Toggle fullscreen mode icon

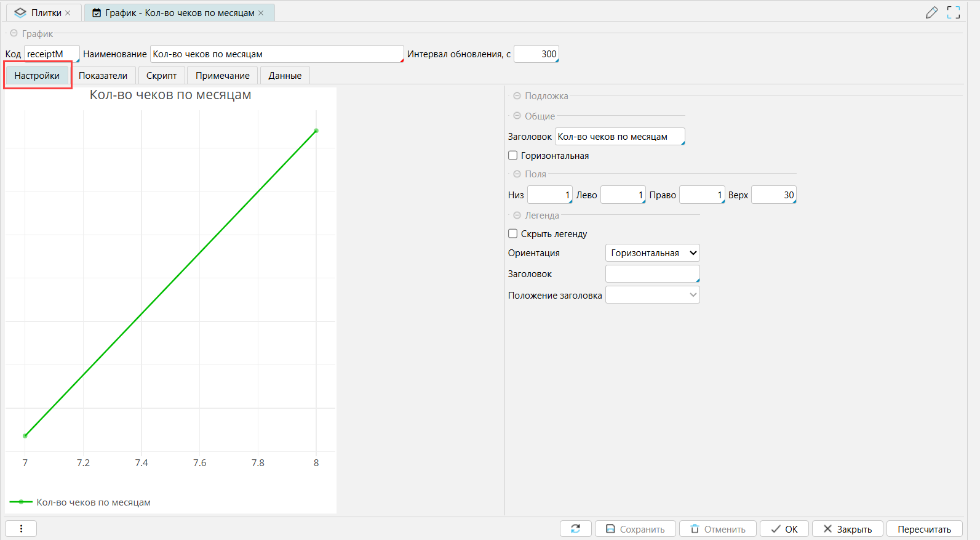[x=954, y=12]
